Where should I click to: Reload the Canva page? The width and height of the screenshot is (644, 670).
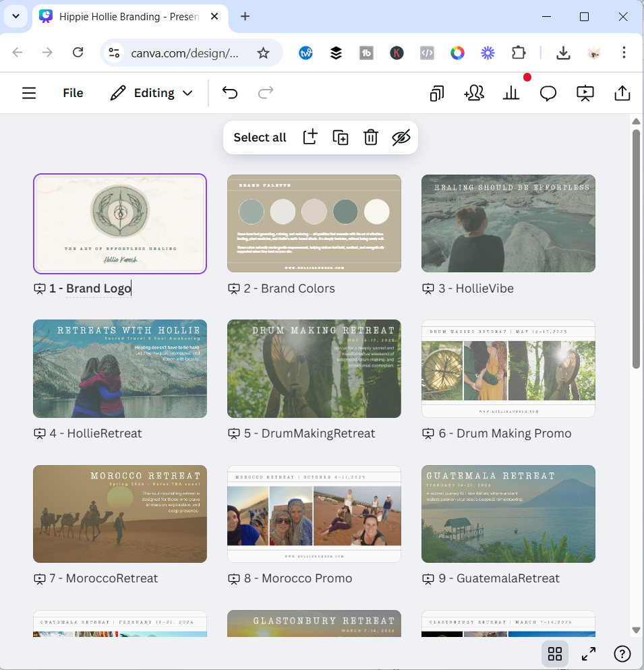[x=78, y=53]
